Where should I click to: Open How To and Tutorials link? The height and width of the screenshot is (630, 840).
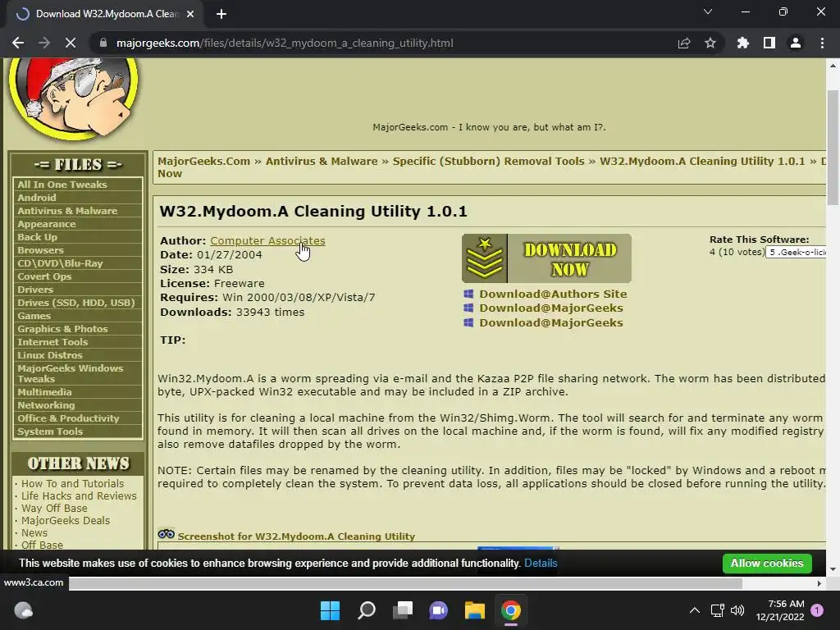72,483
